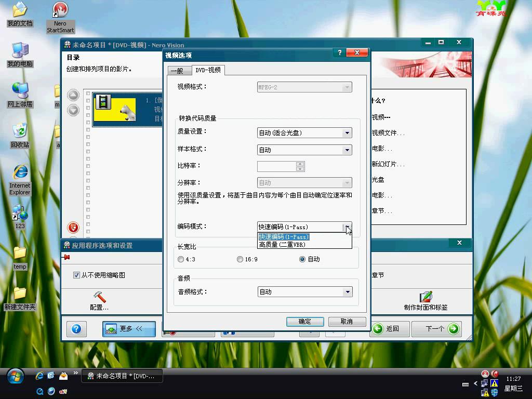Collapse the 编码模式 dropdown arrow

coord(347,227)
